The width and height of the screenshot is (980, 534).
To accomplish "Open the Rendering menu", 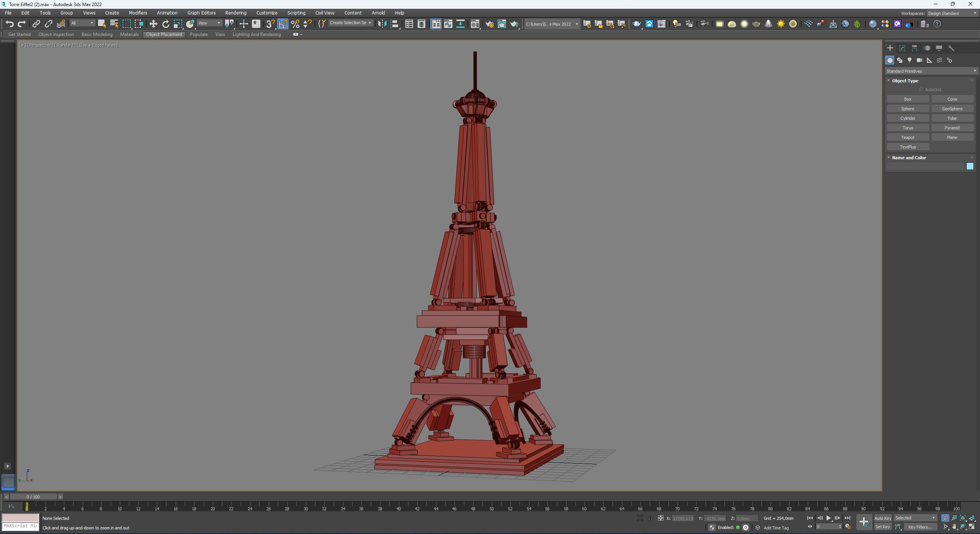I will pos(236,13).
